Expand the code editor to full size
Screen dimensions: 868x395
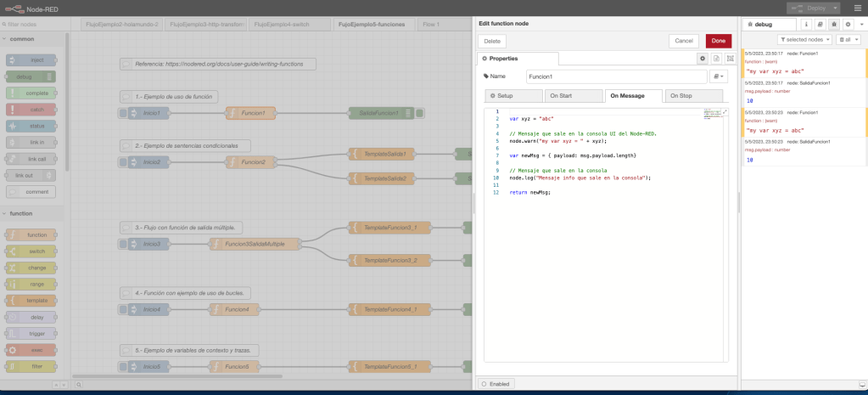click(725, 112)
